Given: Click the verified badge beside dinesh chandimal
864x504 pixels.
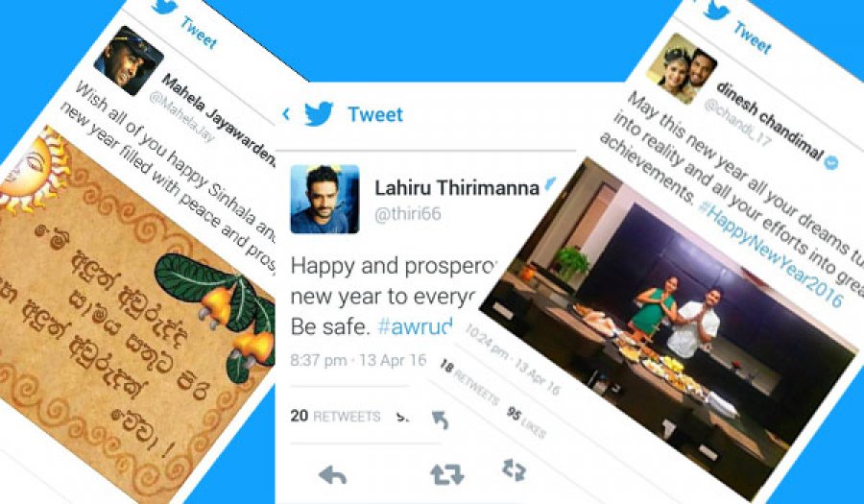Looking at the screenshot, I should (x=832, y=161).
